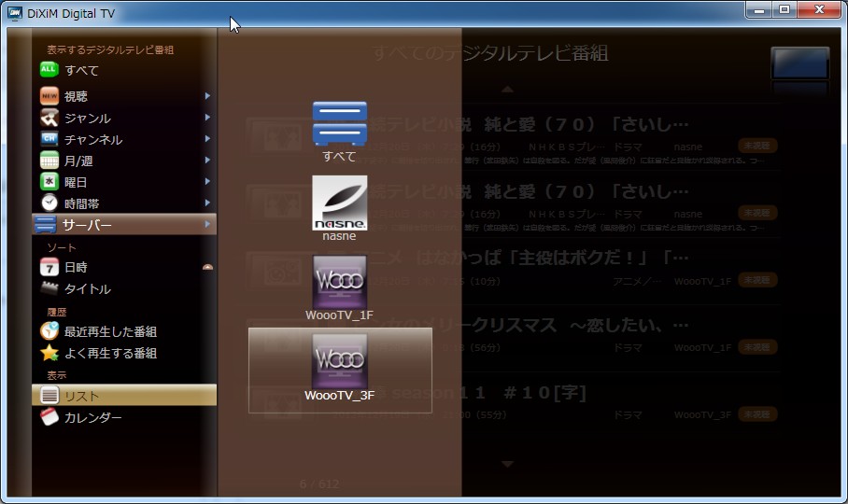Click the WoooTV_3F label under its icon

pyautogui.click(x=340, y=395)
